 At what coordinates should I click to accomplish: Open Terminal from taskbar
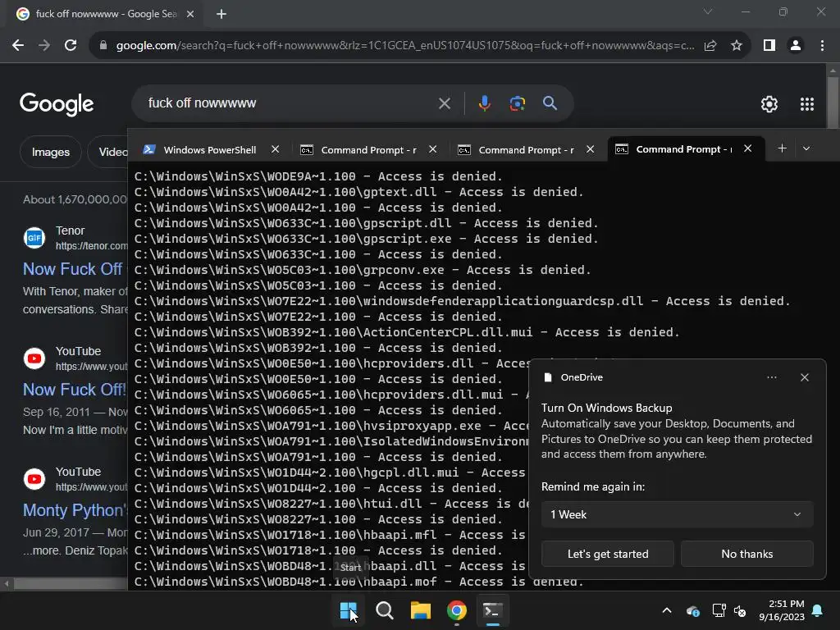click(492, 610)
